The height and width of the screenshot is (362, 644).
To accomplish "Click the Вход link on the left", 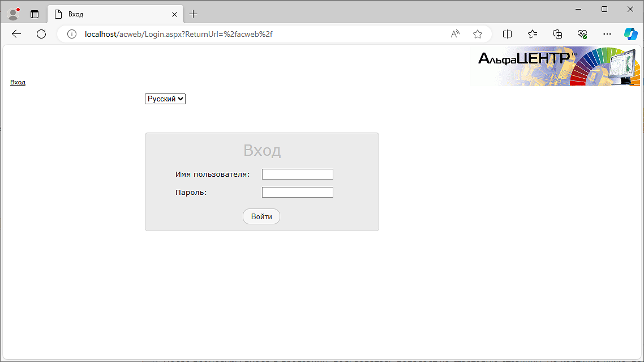I will point(18,82).
